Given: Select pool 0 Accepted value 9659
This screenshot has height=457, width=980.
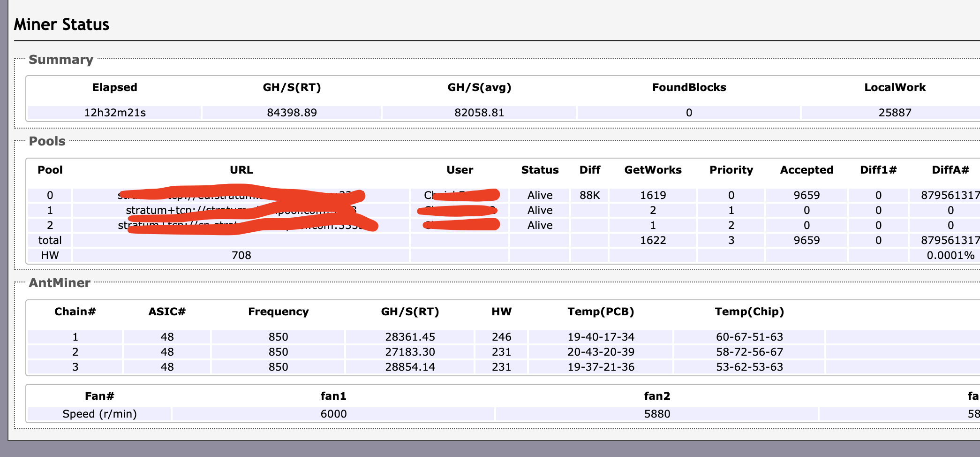Looking at the screenshot, I should click(x=807, y=195).
